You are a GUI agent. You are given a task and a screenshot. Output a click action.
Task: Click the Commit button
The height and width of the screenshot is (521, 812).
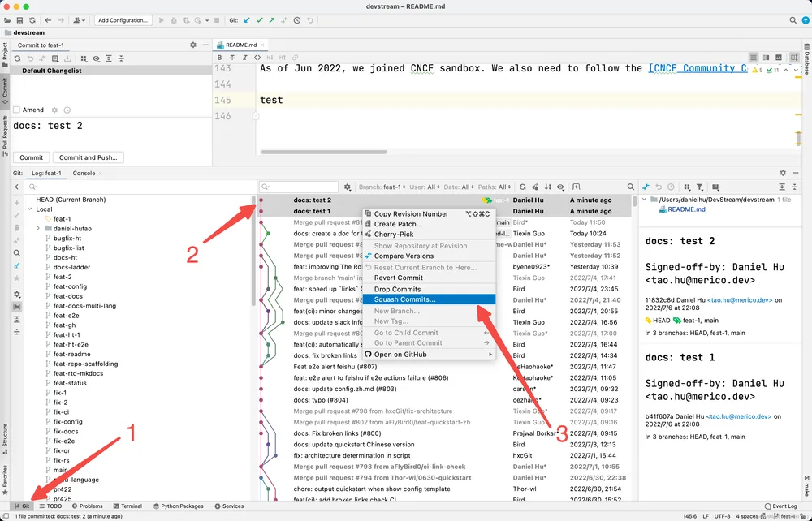tap(32, 157)
